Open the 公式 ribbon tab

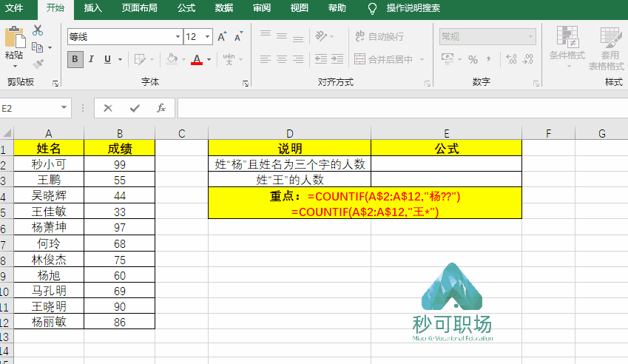coord(186,8)
